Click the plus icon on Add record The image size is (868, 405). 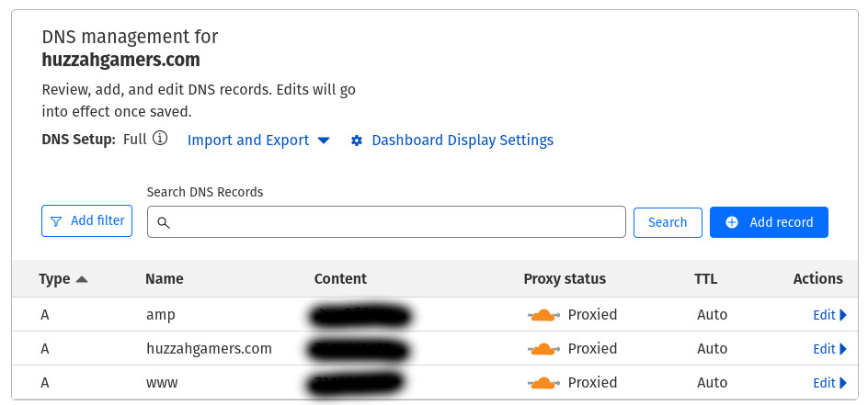[x=732, y=222]
